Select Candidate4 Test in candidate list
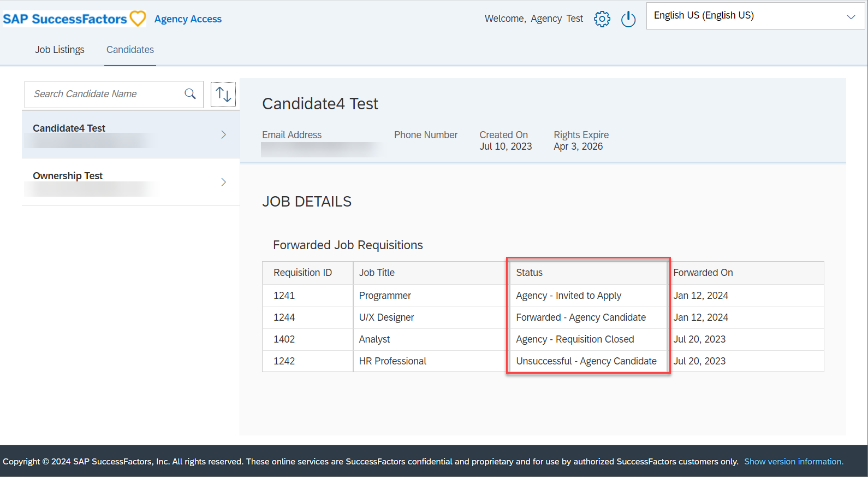Screen dimensions: 868x477 point(130,134)
